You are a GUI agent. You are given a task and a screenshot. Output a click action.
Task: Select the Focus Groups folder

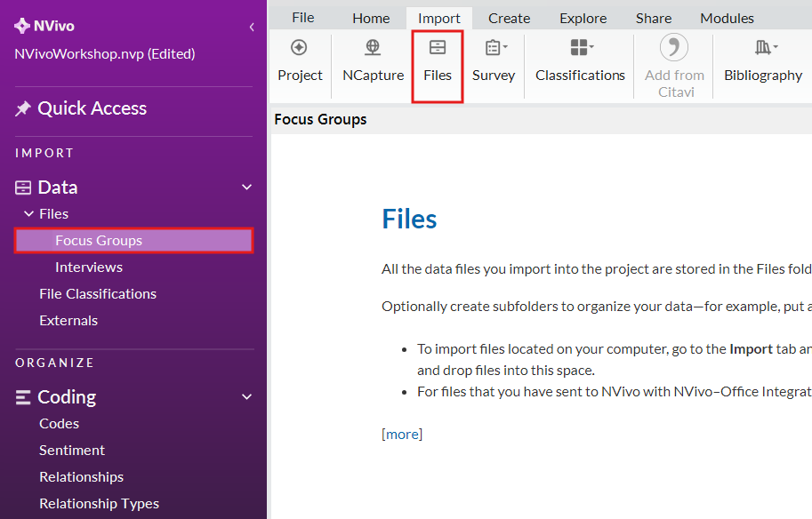133,241
